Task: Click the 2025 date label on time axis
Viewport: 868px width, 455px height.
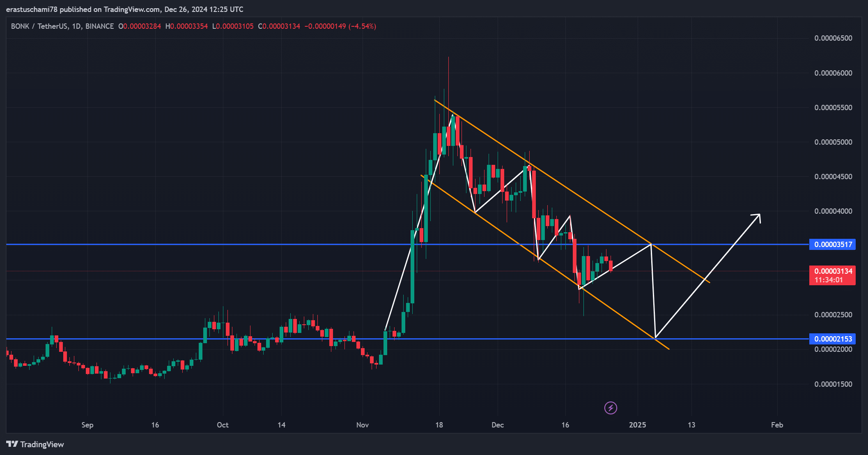Action: click(638, 425)
